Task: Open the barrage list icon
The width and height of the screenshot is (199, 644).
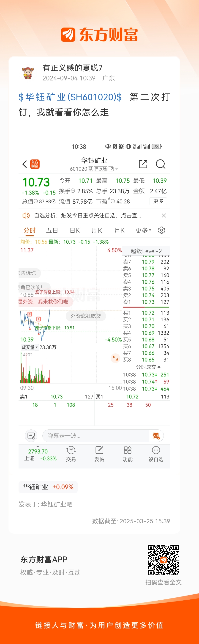Action: tap(31, 436)
